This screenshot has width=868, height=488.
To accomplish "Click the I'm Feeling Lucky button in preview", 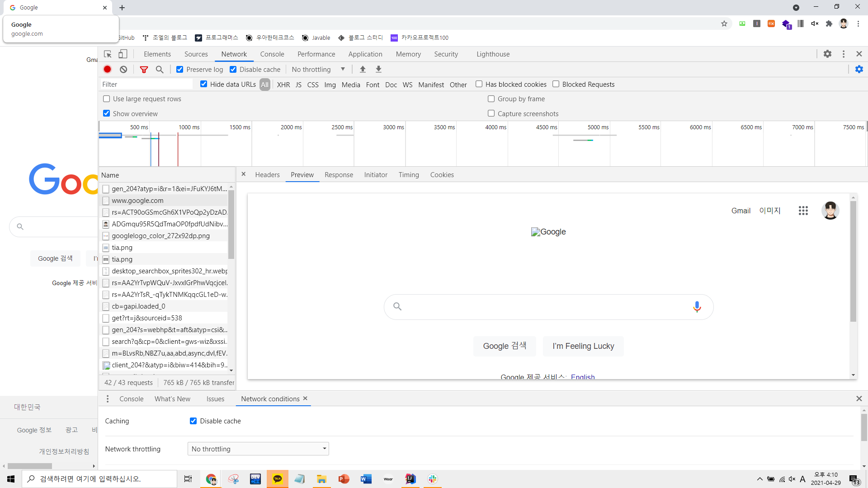I will [583, 346].
